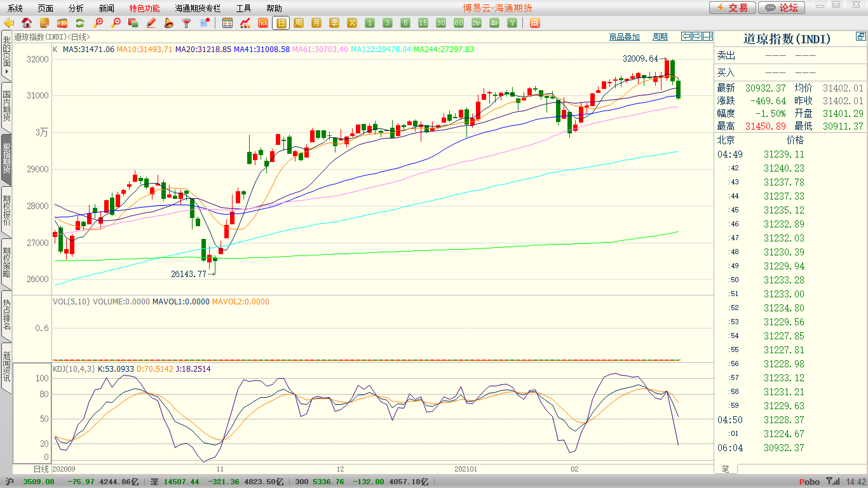Viewport: 868px width, 488px height.
Task: Click the 3-minute period icon
Action: click(x=388, y=23)
